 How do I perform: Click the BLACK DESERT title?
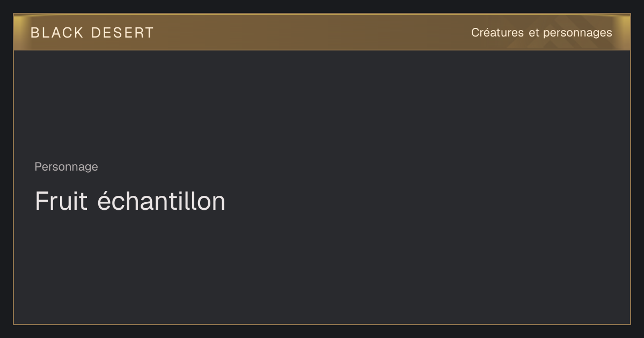click(x=92, y=33)
